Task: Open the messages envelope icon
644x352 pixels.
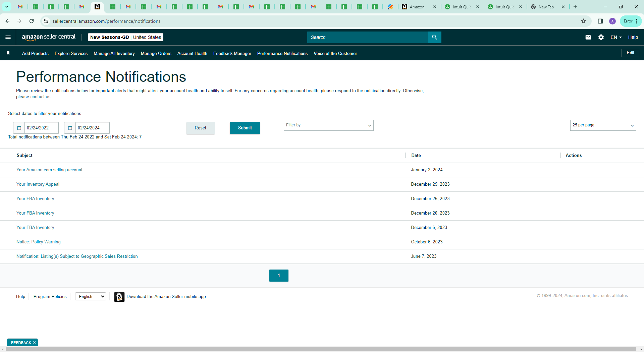Action: click(588, 37)
